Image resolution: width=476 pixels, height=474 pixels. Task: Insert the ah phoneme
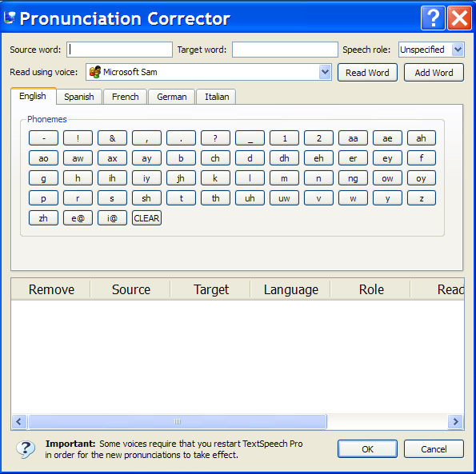pos(422,138)
